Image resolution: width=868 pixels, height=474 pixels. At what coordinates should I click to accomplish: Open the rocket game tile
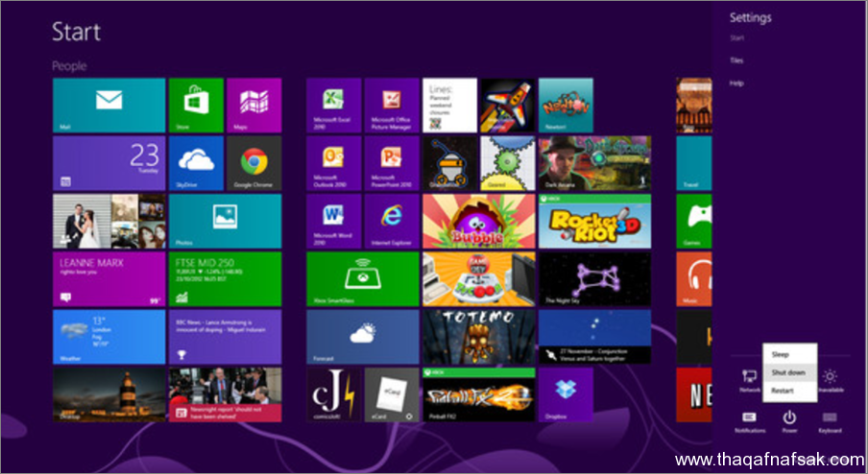[508, 106]
